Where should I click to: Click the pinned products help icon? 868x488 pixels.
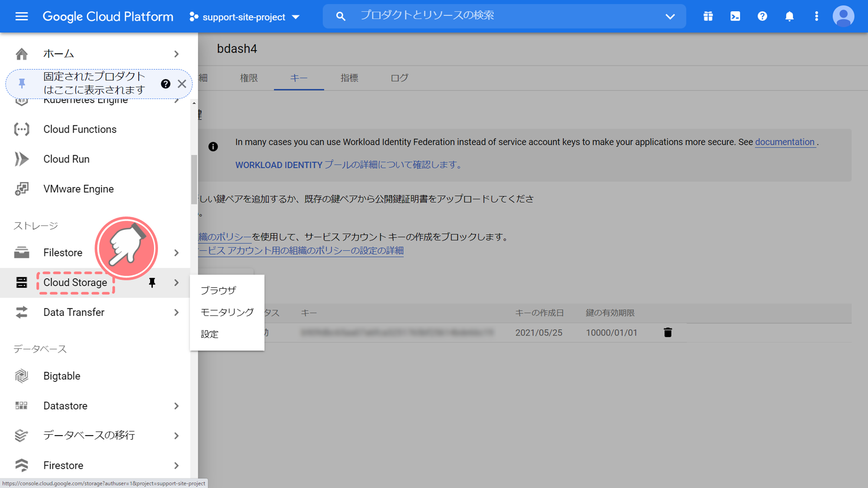tap(165, 84)
